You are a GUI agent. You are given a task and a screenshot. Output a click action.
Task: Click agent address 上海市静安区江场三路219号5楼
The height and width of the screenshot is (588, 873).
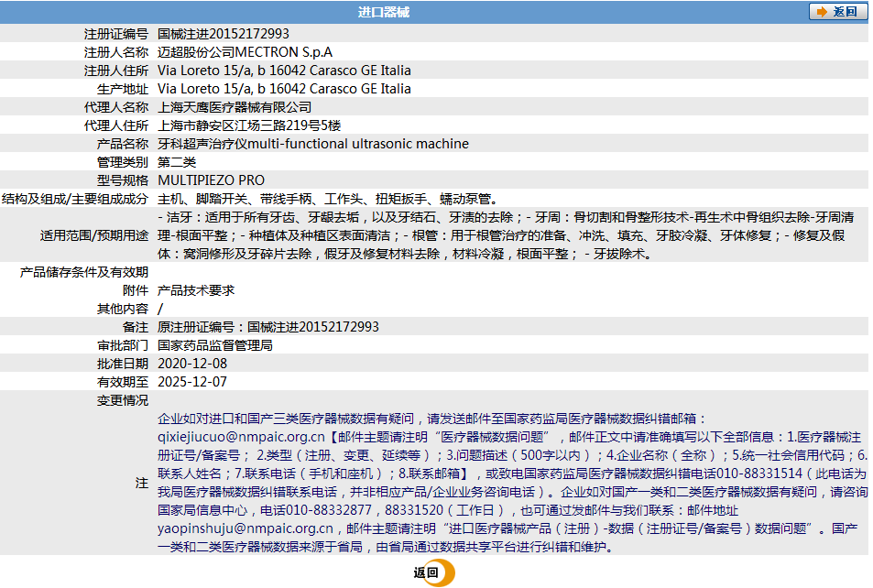(x=249, y=125)
